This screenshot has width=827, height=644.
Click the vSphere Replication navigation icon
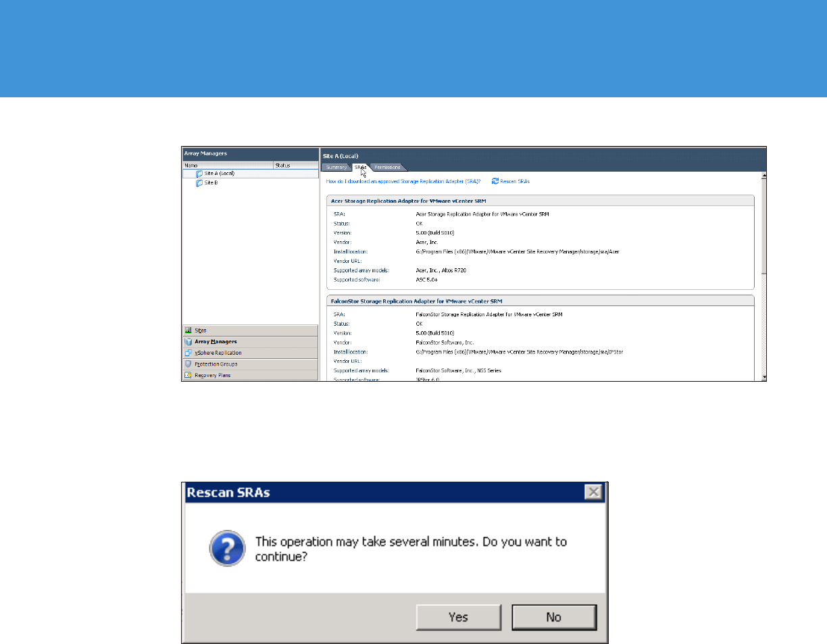tap(189, 353)
